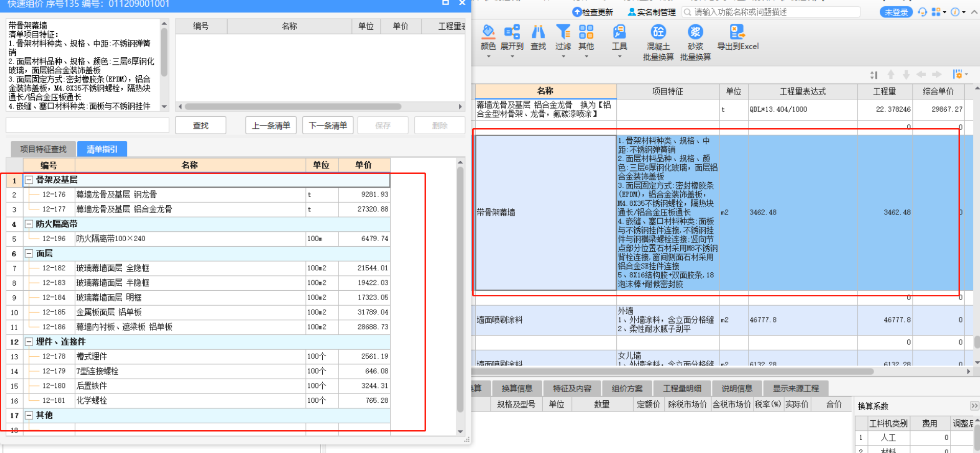Collapse the 防火隔离带 group
Image resolution: width=980 pixels, height=453 pixels.
tap(29, 224)
